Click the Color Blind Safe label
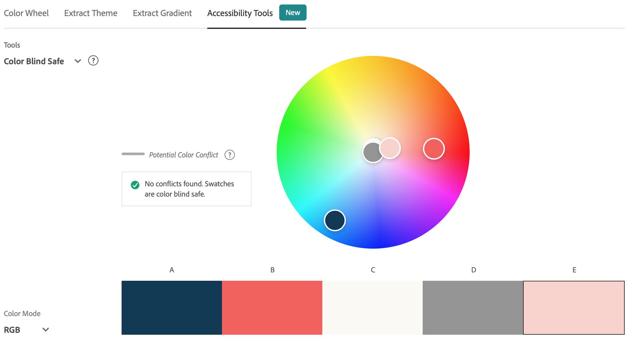The width and height of the screenshot is (644, 345). tap(34, 61)
